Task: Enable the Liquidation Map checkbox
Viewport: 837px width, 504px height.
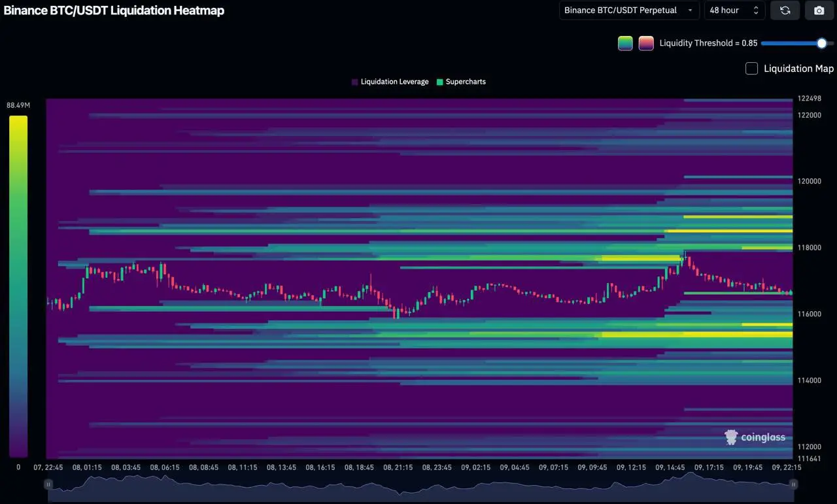Action: point(752,69)
